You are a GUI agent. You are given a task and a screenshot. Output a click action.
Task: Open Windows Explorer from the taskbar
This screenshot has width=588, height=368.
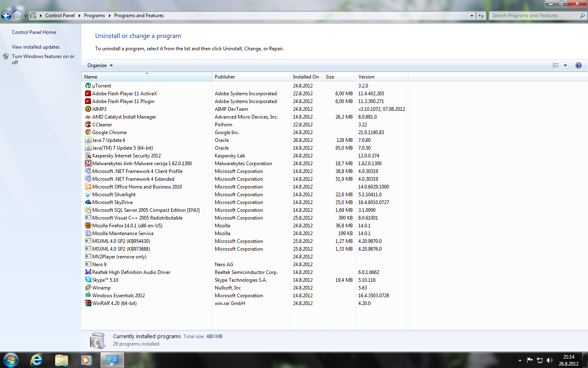[61, 360]
